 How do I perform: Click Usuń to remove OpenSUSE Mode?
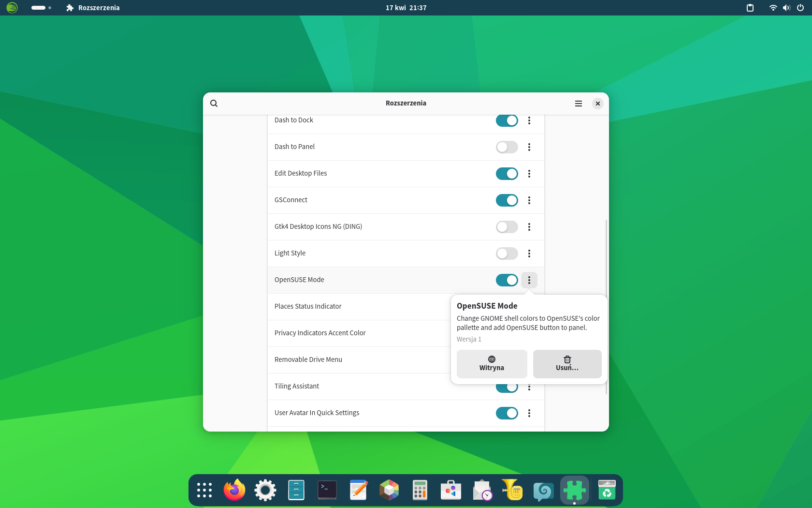(x=567, y=364)
